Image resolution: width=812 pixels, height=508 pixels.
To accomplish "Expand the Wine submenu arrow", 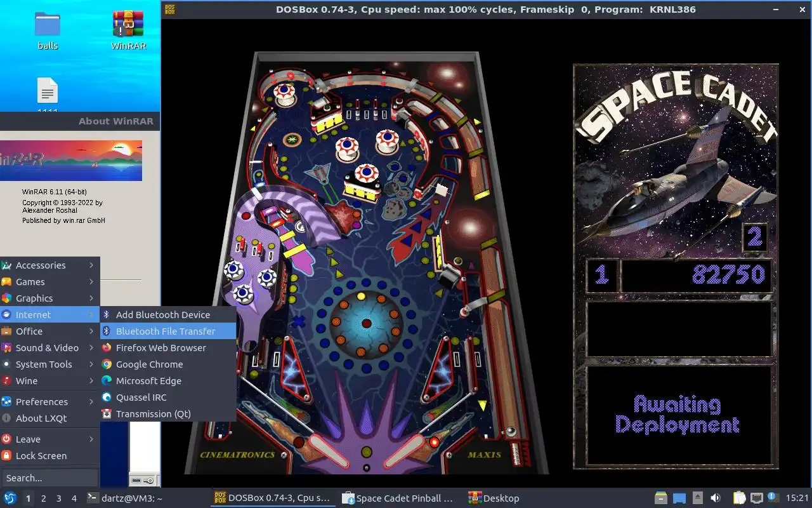I will pyautogui.click(x=92, y=381).
